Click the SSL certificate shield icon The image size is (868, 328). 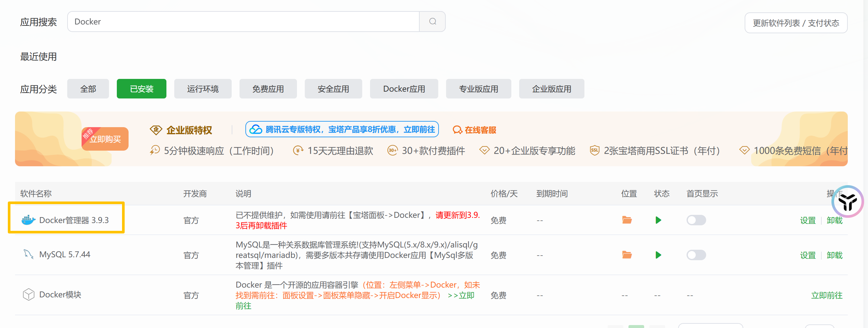point(595,151)
